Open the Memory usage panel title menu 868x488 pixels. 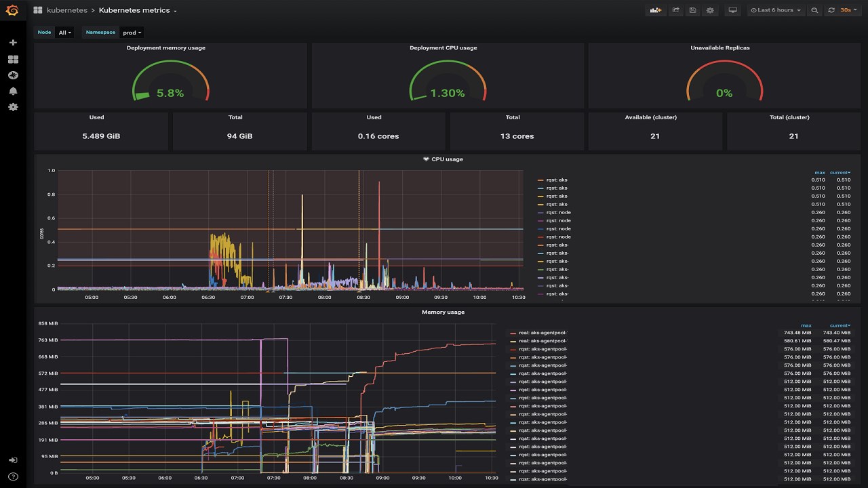(x=443, y=312)
